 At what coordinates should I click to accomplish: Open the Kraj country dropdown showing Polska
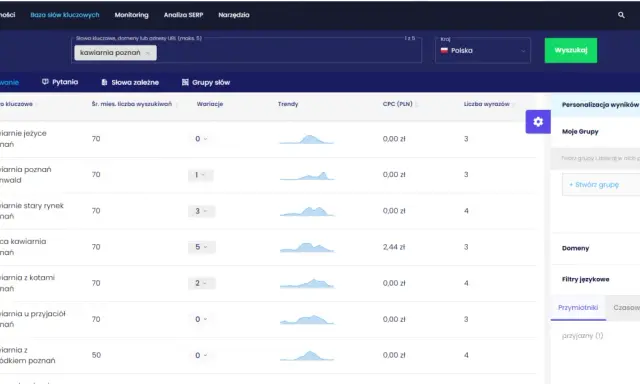pos(483,51)
